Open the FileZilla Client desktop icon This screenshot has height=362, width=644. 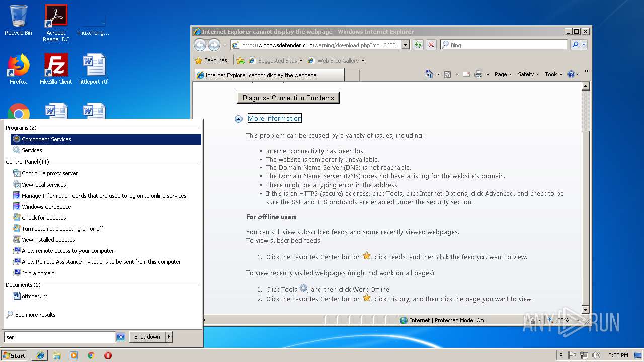[x=56, y=69]
